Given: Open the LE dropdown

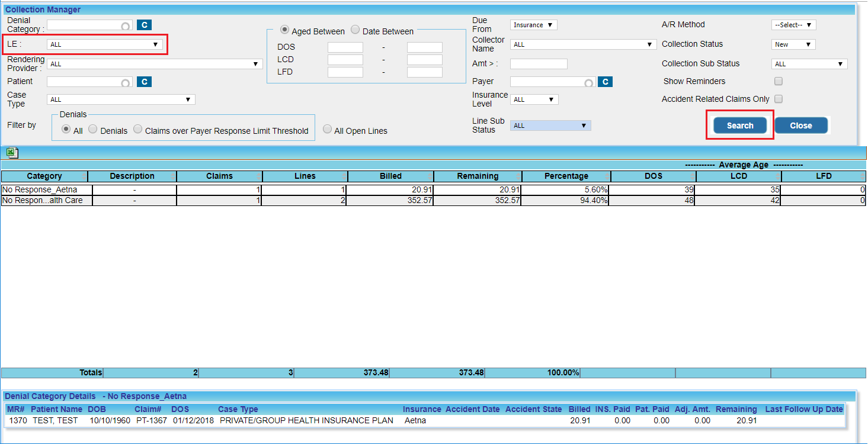Looking at the screenshot, I should [105, 44].
